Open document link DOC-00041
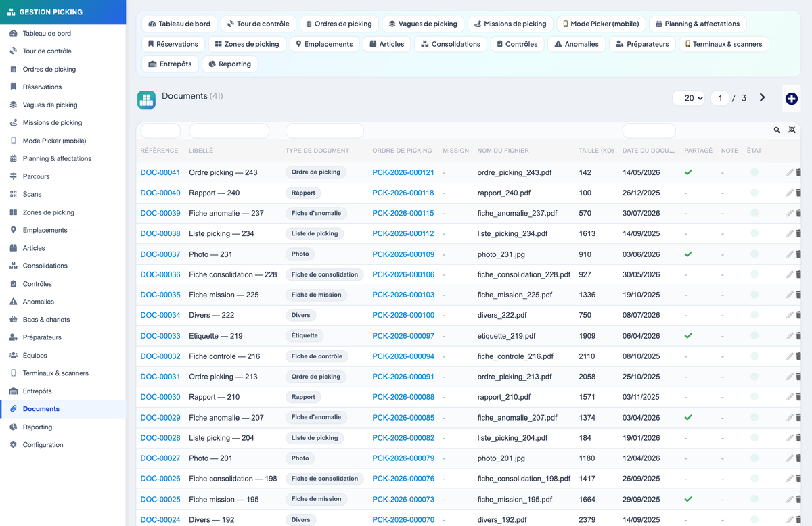 click(x=160, y=173)
